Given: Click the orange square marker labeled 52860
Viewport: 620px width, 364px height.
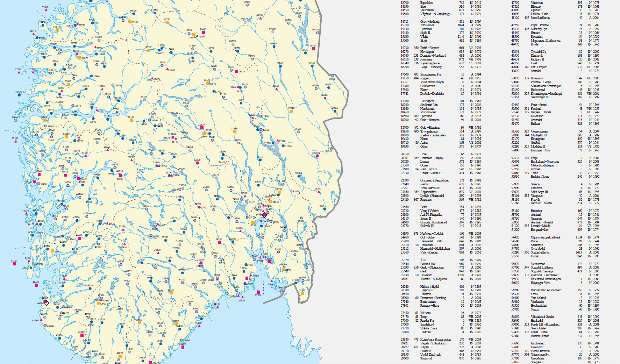Looking at the screenshot, I should [44, 120].
